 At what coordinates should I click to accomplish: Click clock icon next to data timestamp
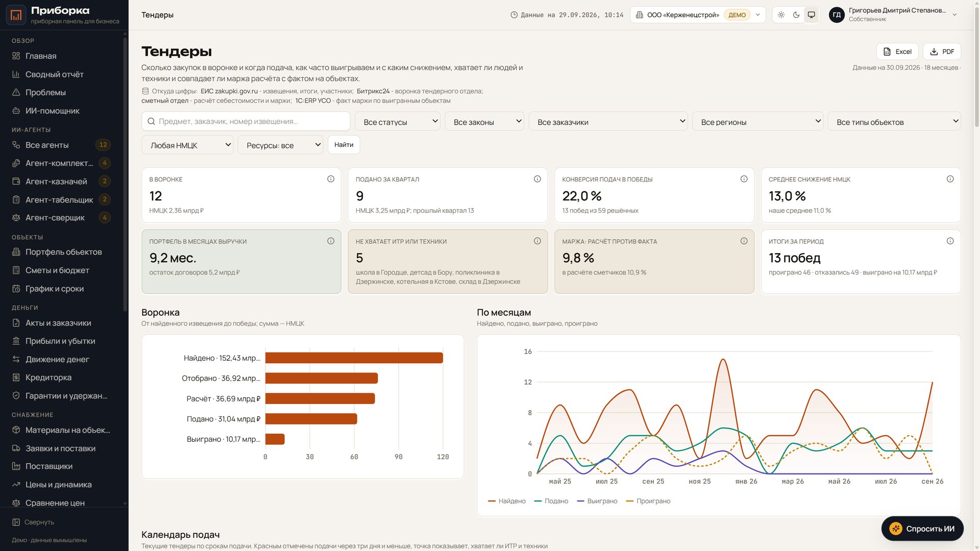(514, 15)
